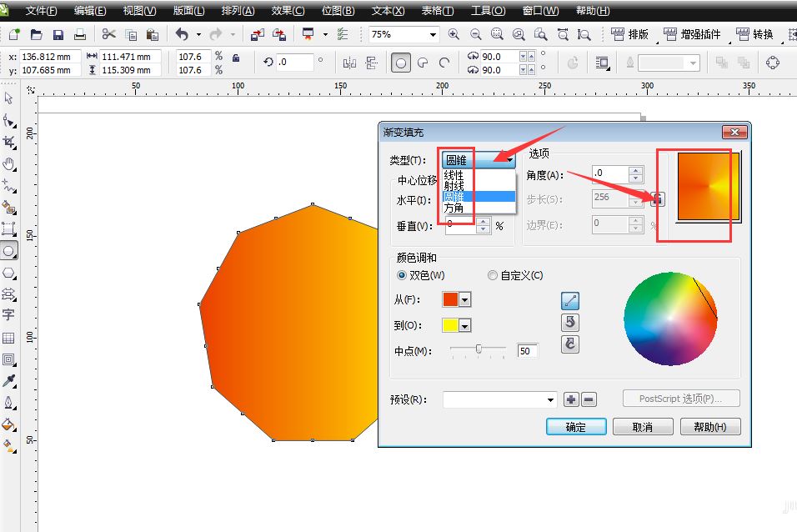Click the Print icon on the toolbar
The height and width of the screenshot is (532, 797).
pos(80,34)
